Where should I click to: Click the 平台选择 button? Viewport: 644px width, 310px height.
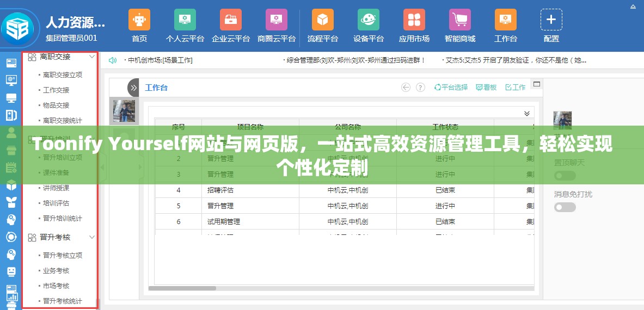click(451, 88)
